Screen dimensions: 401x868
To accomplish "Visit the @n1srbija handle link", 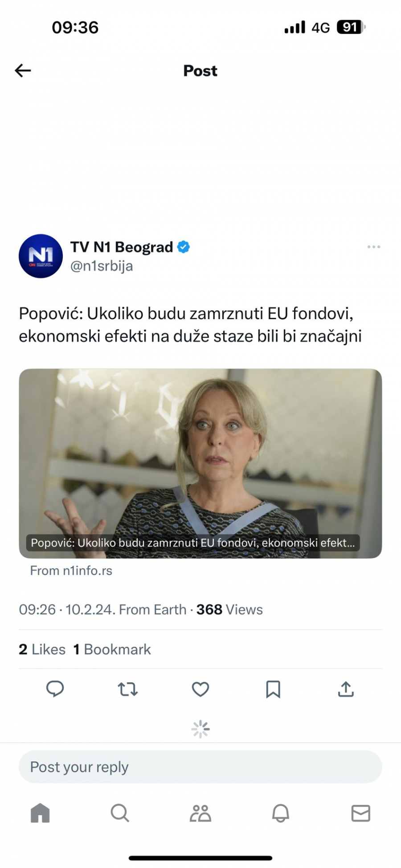I will tap(101, 266).
